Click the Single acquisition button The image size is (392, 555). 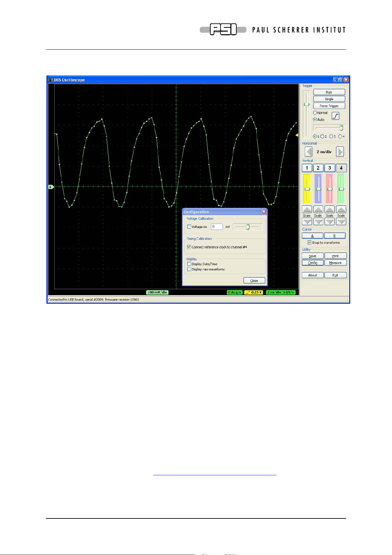point(329,99)
